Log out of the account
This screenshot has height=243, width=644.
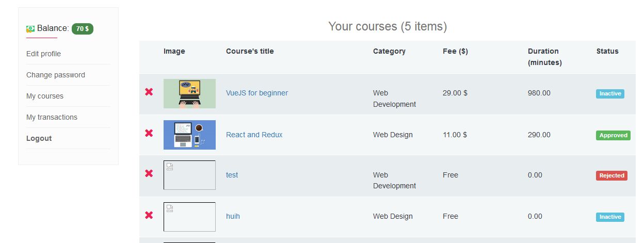click(x=39, y=138)
